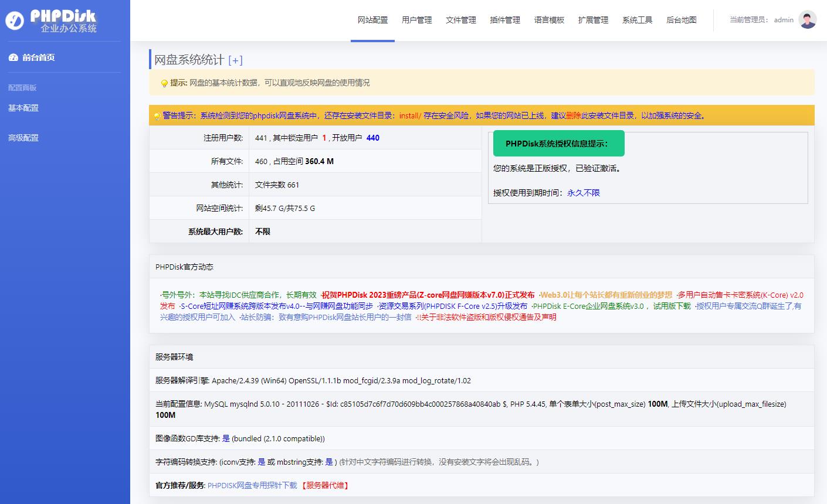Viewport: 827px width, 504px height.
Task: Click the lightbulb icon beside 警告提示
Action: tap(157, 116)
